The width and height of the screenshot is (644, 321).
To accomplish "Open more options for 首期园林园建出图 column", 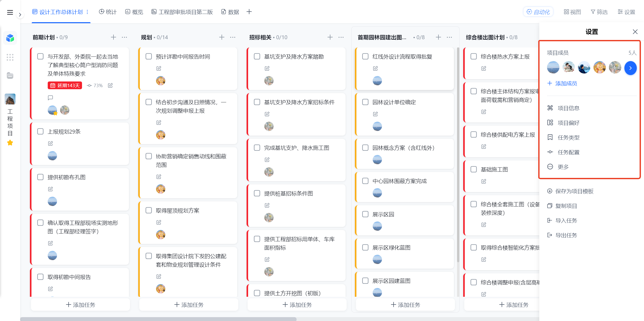I will [x=449, y=37].
